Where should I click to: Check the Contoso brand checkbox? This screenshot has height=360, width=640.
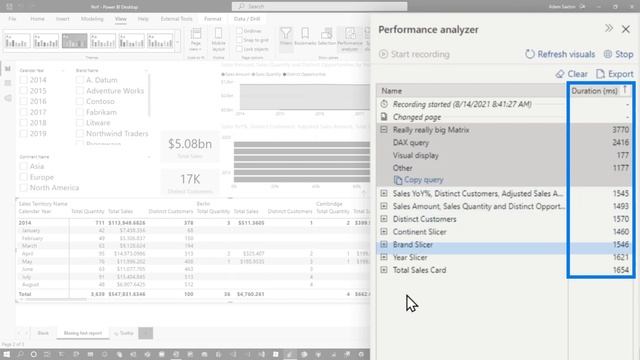[x=80, y=101]
